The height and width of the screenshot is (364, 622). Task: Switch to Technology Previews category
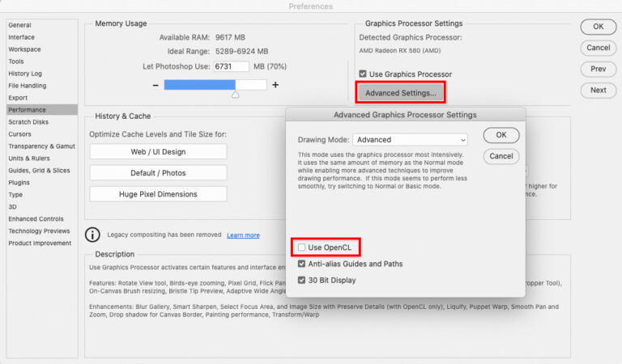(x=37, y=231)
